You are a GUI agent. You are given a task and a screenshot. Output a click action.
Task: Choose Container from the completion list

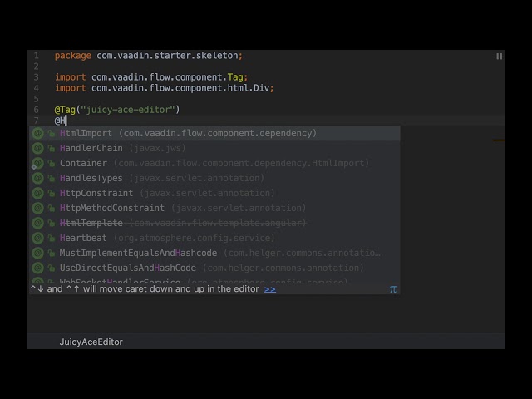click(x=214, y=163)
